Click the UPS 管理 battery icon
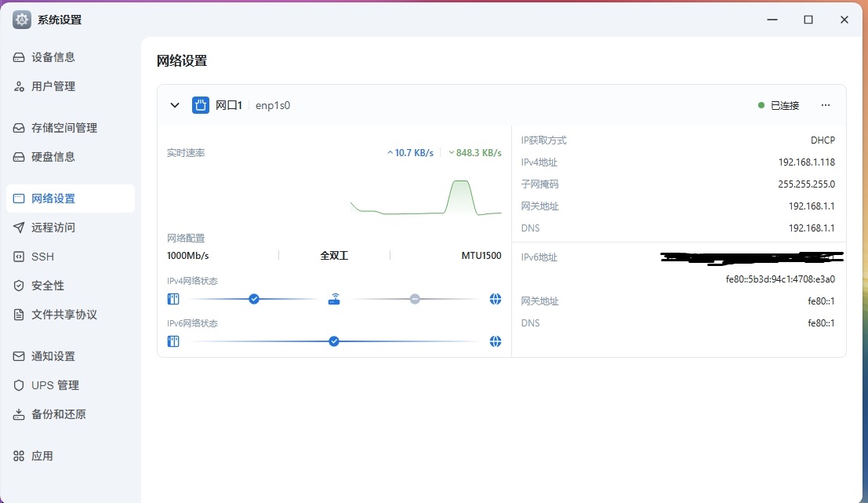This screenshot has height=503, width=868. pos(19,385)
